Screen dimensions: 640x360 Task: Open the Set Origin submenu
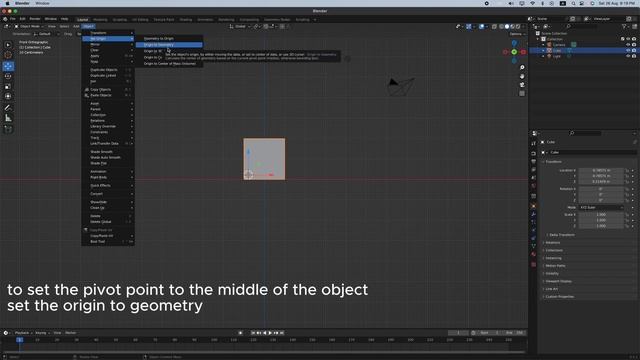pos(108,39)
